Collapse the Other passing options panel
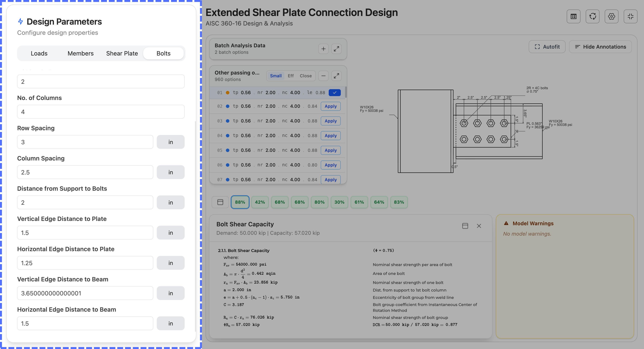Viewport: 644px width, 349px height. 323,76
